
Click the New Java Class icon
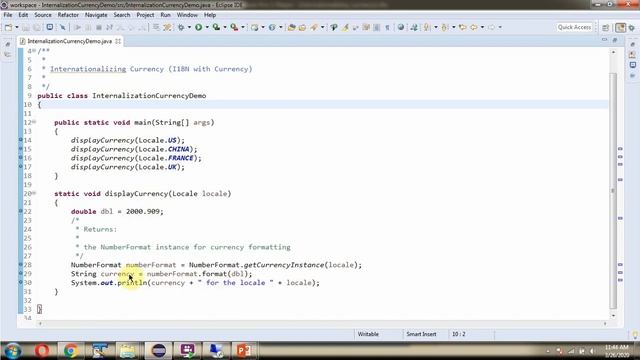(272, 27)
